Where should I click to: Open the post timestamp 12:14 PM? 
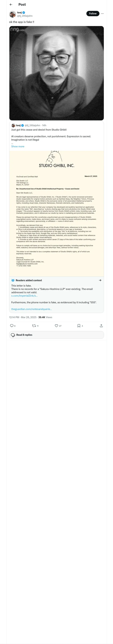pyautogui.click(x=14, y=317)
